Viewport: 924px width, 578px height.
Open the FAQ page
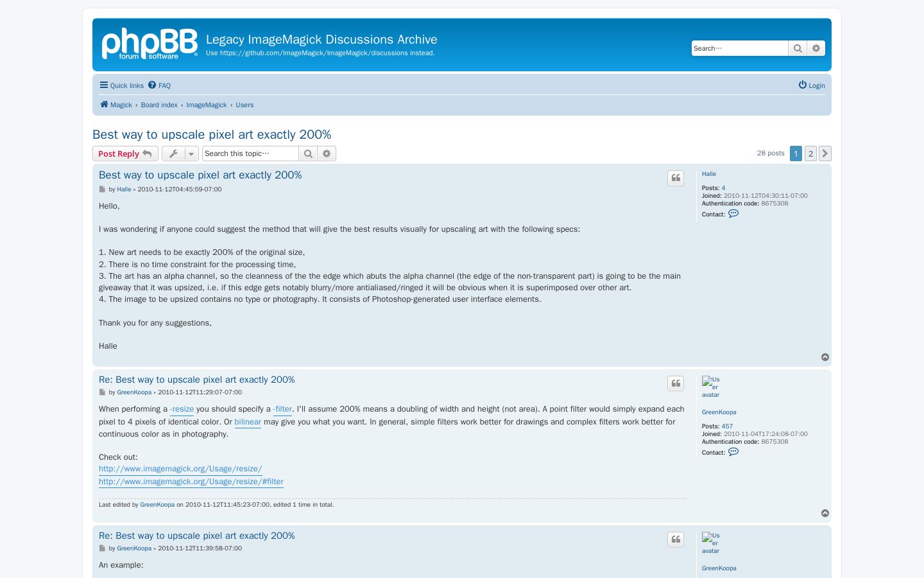coord(159,85)
